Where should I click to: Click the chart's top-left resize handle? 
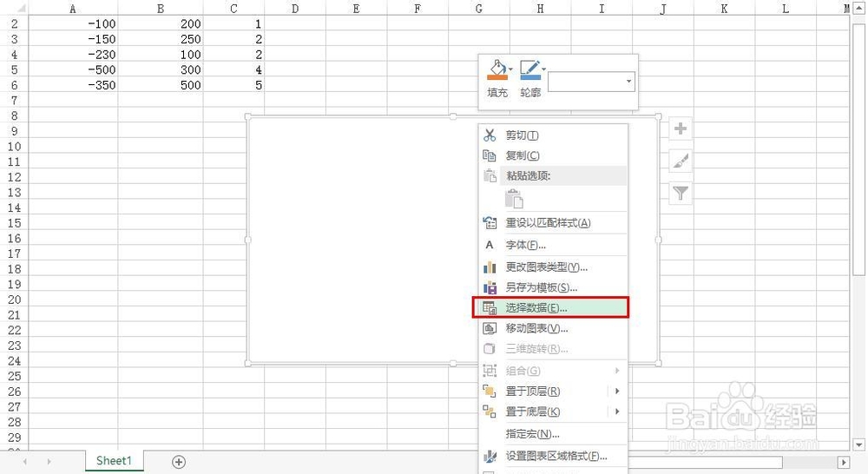click(x=248, y=117)
